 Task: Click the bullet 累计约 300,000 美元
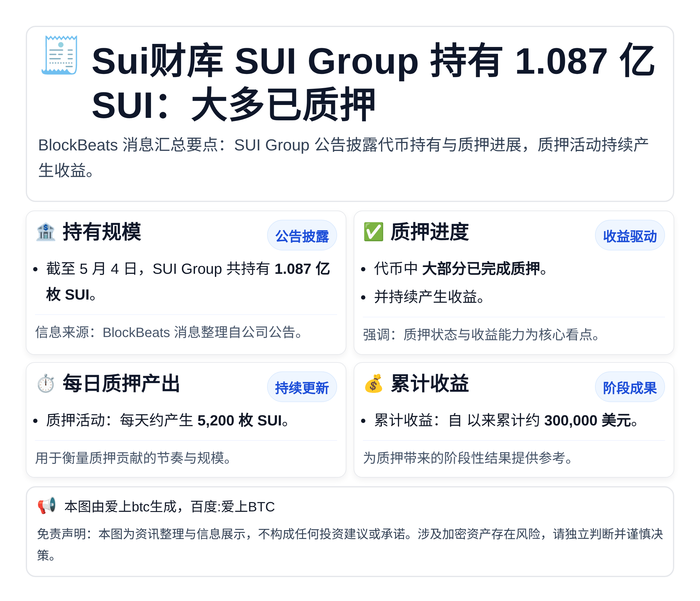[x=506, y=420]
